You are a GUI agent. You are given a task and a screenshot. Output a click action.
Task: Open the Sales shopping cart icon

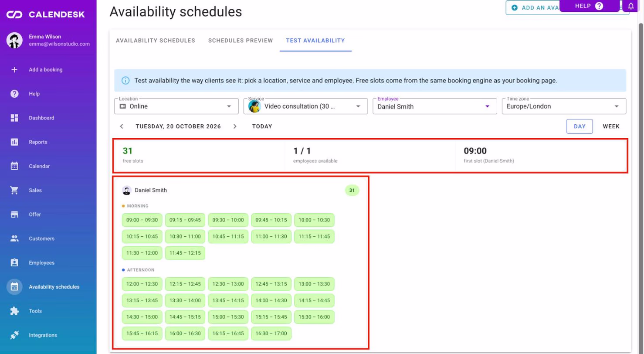coord(14,191)
